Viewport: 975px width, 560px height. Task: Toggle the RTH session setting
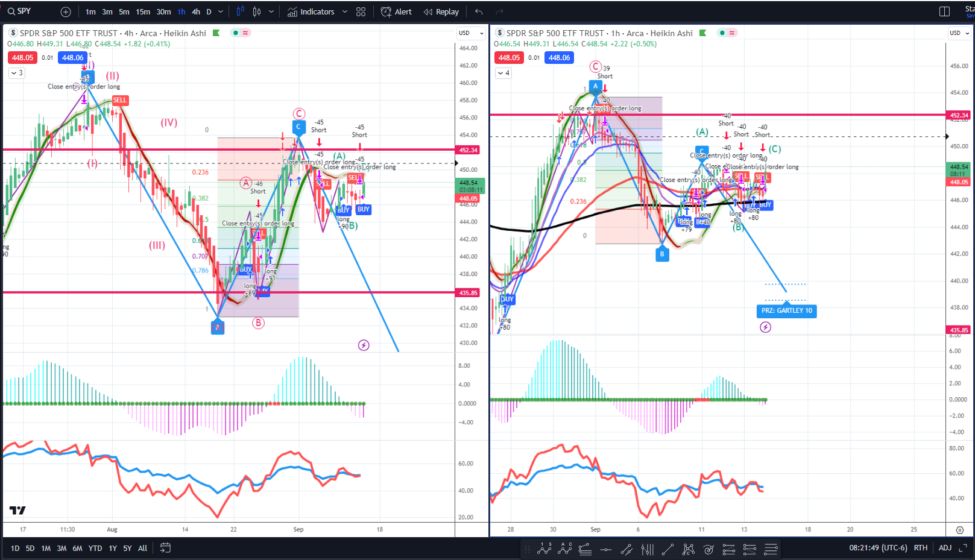[x=920, y=548]
